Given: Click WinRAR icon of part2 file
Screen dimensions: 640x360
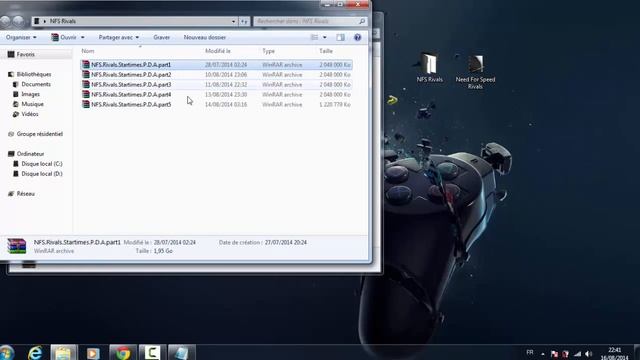Looking at the screenshot, I should [86, 75].
